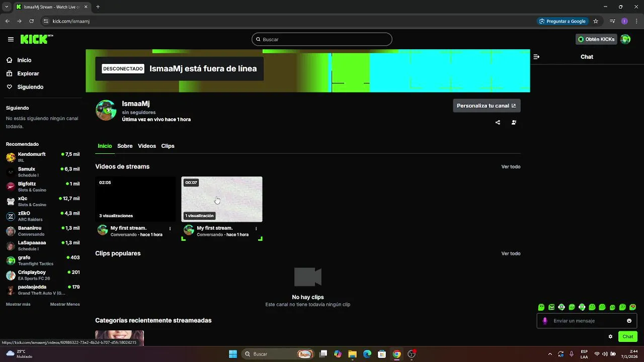
Task: Open the user avatar menu in Kick header
Action: pyautogui.click(x=625, y=39)
